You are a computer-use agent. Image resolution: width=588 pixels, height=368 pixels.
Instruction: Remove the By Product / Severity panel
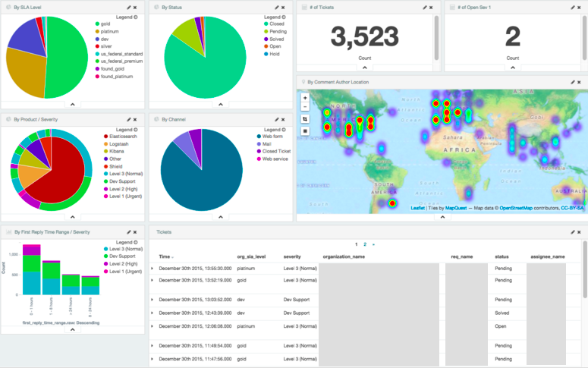pyautogui.click(x=135, y=120)
